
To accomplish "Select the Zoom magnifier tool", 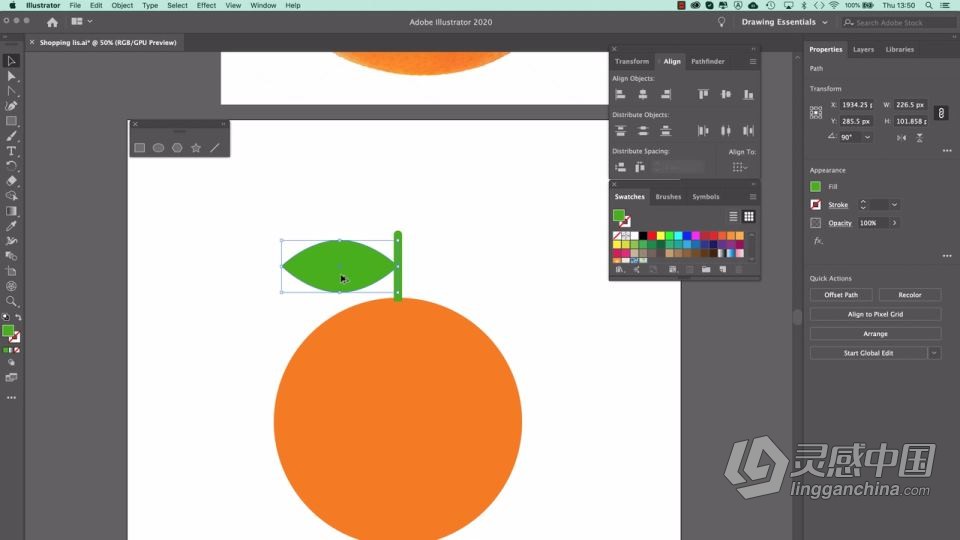I will [x=11, y=301].
